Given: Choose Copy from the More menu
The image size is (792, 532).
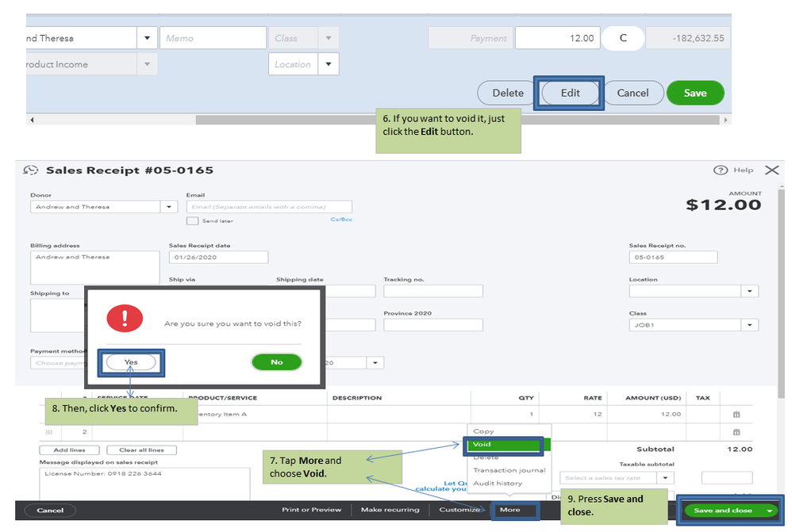Looking at the screenshot, I should point(483,431).
